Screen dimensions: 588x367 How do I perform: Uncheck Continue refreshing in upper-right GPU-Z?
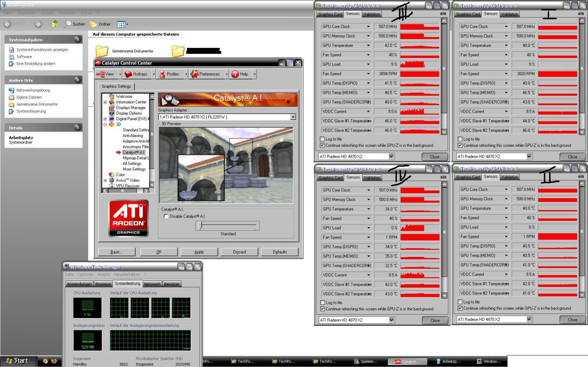click(x=460, y=146)
